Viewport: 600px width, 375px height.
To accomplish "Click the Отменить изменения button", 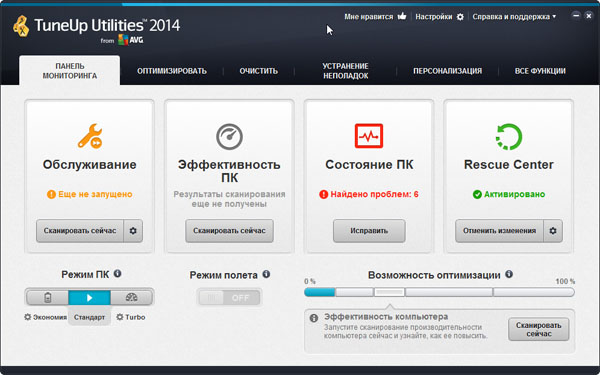I will pyautogui.click(x=499, y=231).
